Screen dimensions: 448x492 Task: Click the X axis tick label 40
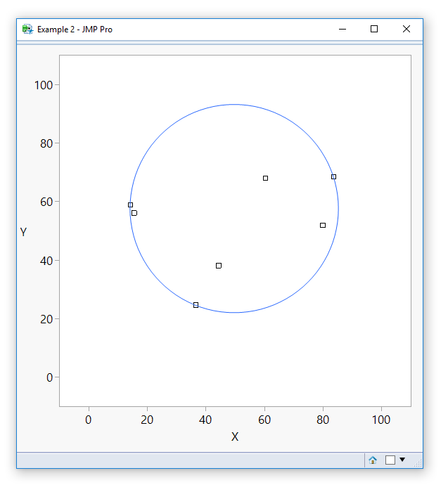[x=205, y=420]
